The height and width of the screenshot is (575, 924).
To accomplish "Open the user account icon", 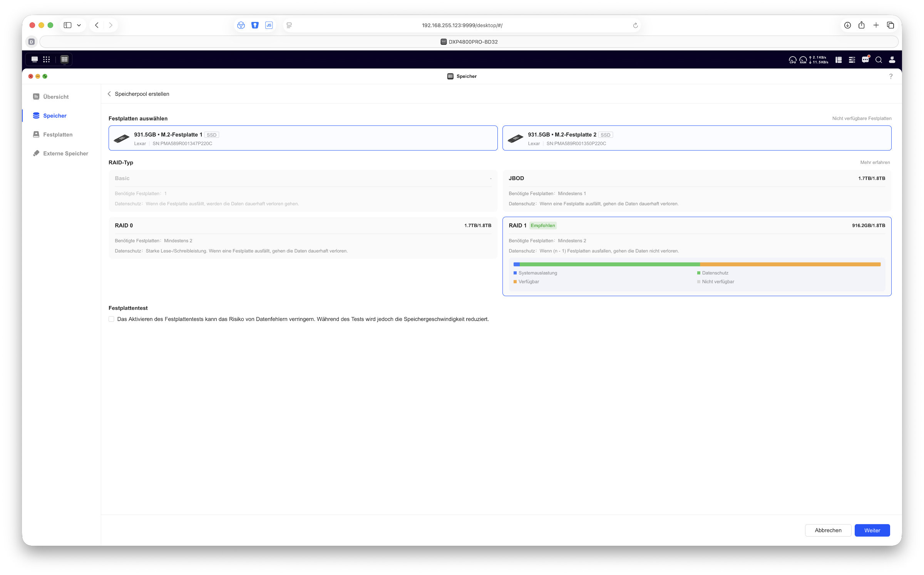I will [892, 60].
